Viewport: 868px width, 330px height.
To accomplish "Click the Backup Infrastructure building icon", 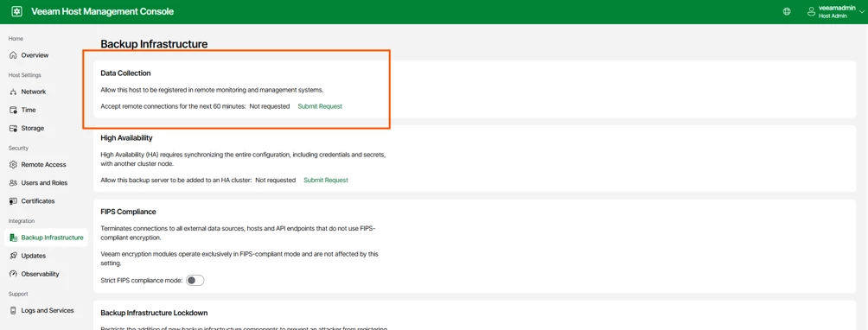I will pos(13,238).
